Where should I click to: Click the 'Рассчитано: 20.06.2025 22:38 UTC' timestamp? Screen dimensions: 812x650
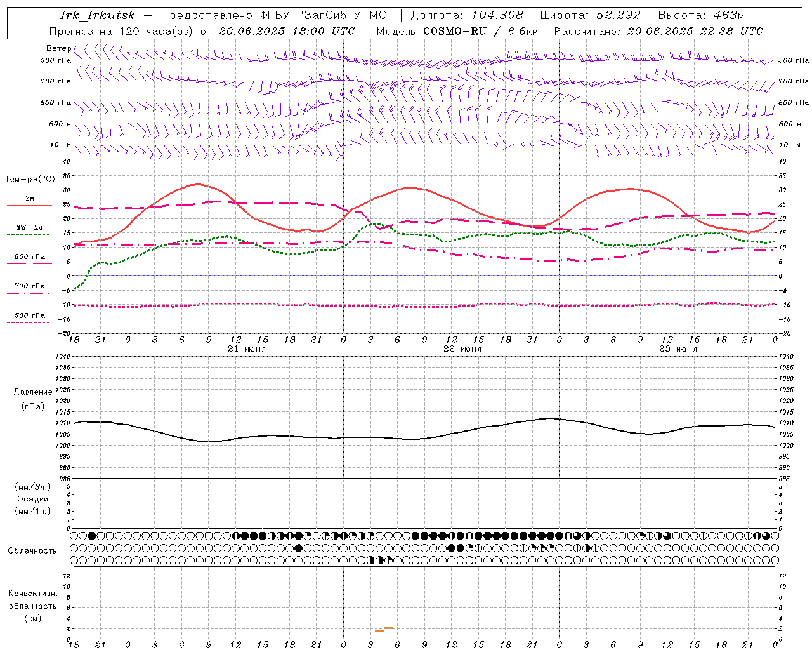click(658, 31)
